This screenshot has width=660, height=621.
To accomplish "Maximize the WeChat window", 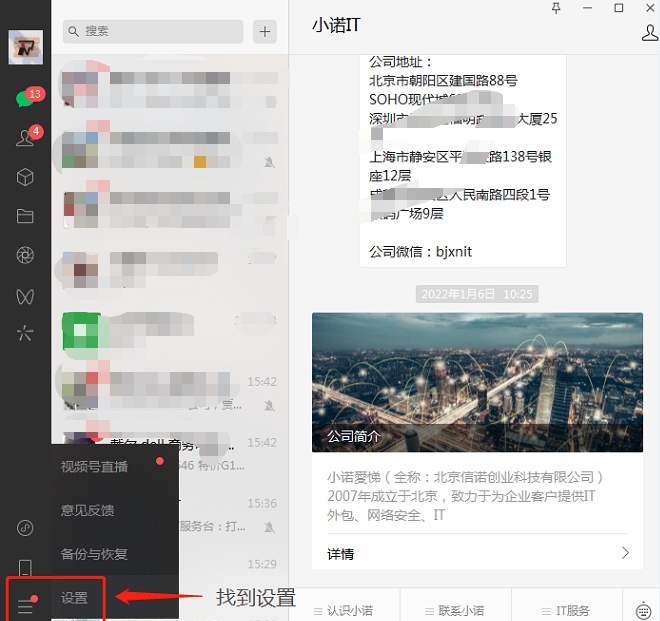I will (x=619, y=8).
